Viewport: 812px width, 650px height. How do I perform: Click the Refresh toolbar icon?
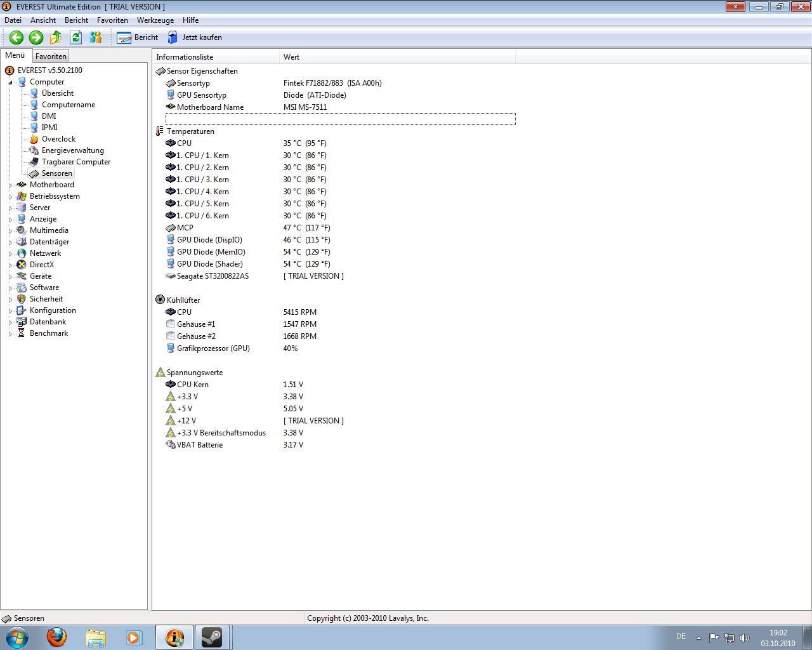tap(75, 37)
